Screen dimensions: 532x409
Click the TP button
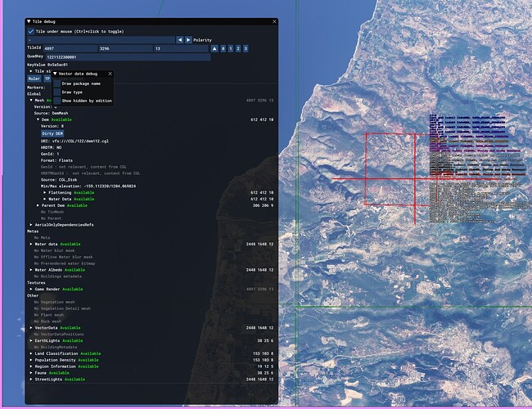click(47, 79)
